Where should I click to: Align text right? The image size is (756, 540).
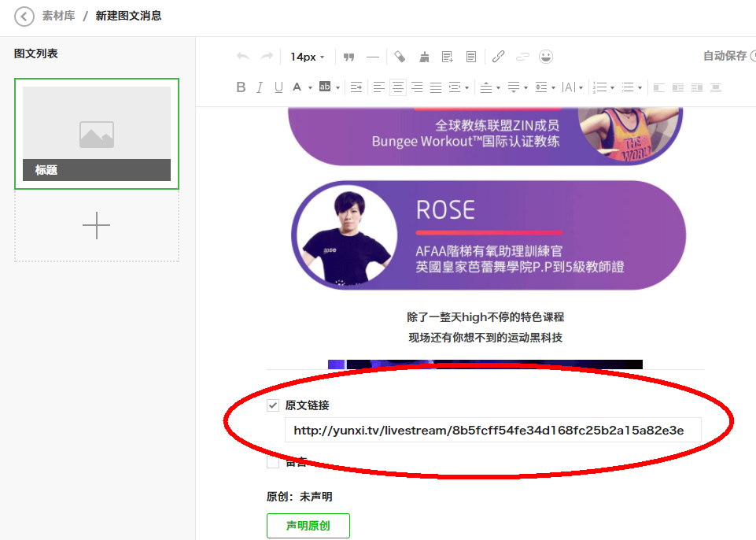click(x=417, y=87)
